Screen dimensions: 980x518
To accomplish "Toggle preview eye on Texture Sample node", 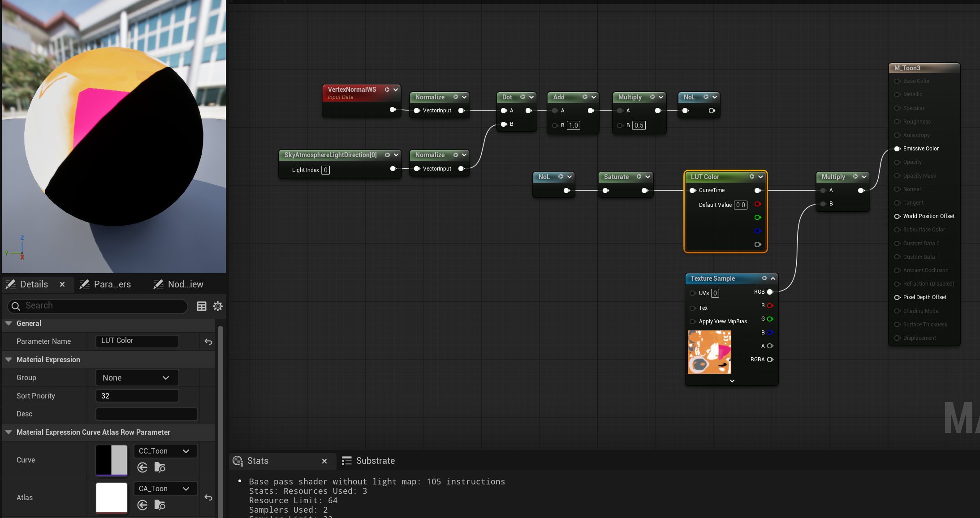I will point(764,278).
